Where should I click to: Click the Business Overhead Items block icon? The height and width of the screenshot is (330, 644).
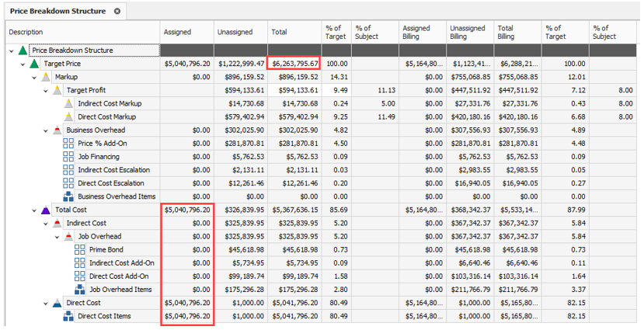point(68,196)
